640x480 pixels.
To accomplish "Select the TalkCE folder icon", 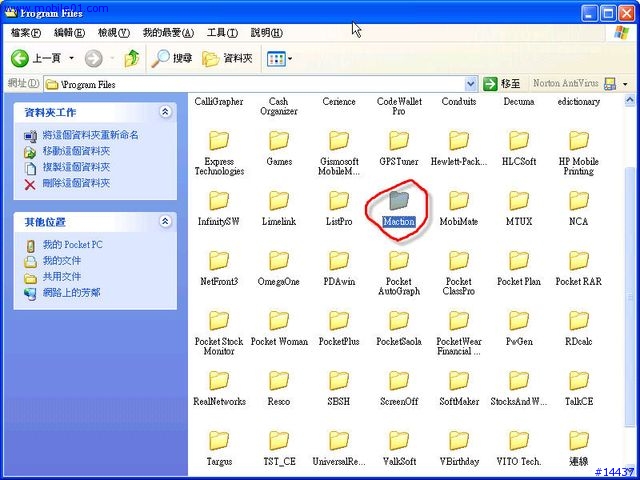I will pyautogui.click(x=579, y=380).
